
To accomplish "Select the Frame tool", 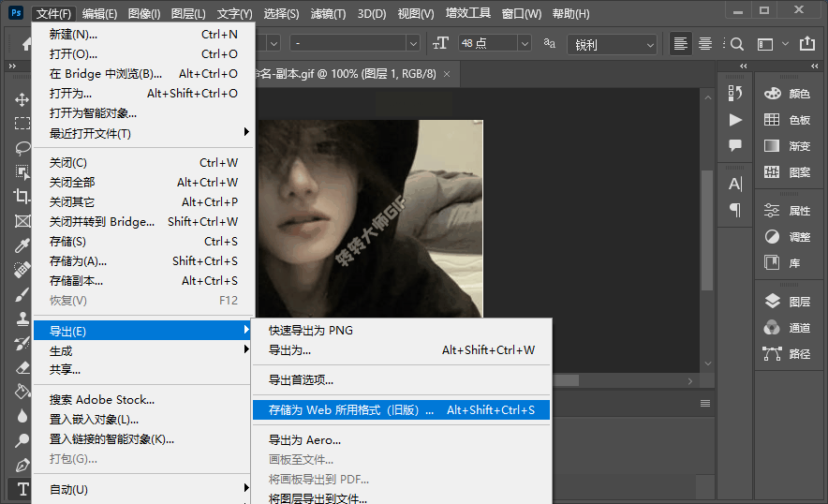I will (22, 221).
